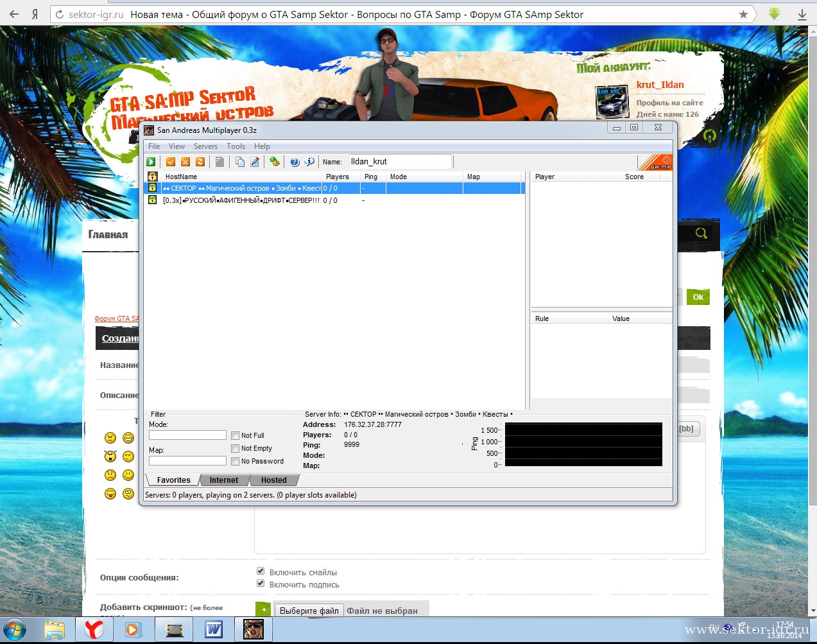Click the [bb] button on the forum editor
This screenshot has height=644, width=817.
pos(686,429)
